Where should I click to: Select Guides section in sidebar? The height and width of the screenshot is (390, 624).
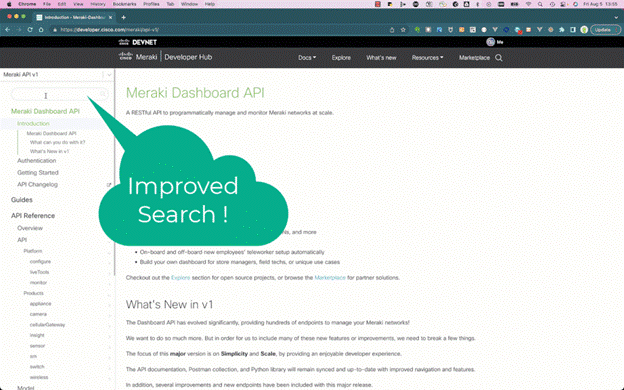pos(21,200)
